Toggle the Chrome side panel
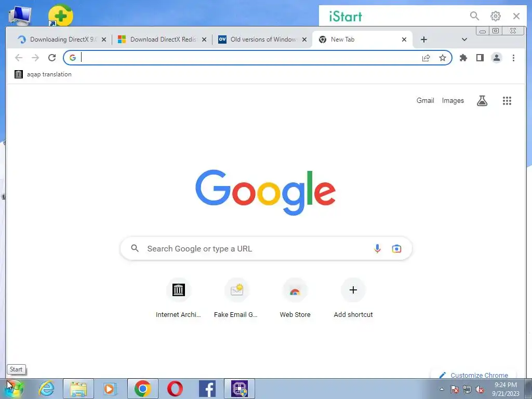 [x=480, y=58]
